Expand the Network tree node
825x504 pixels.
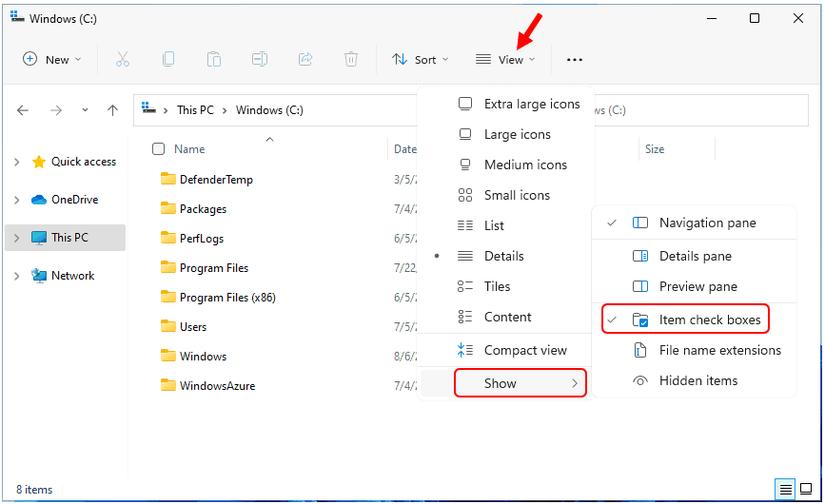(x=17, y=276)
